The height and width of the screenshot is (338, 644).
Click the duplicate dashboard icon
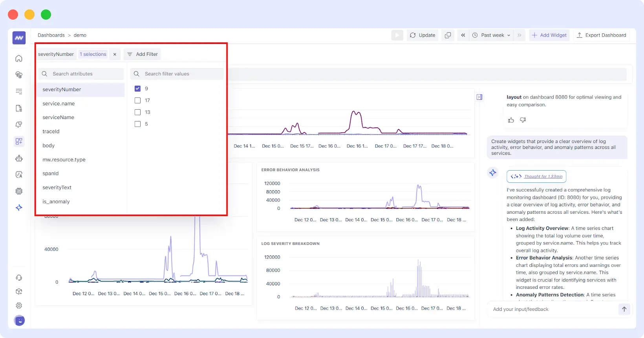(x=448, y=35)
